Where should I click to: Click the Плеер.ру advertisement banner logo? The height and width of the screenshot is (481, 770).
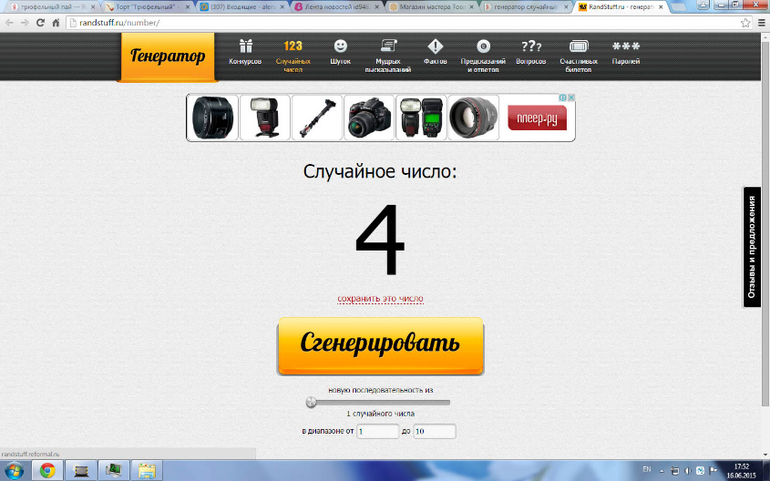click(537, 118)
